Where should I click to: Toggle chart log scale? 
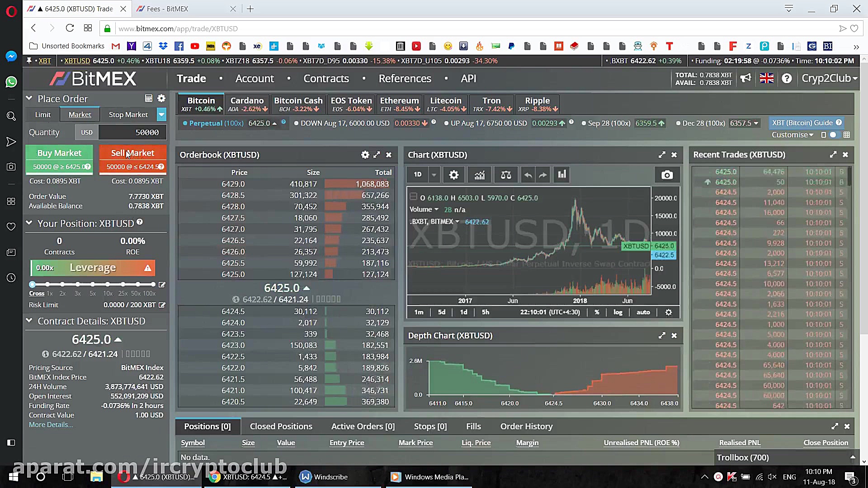click(618, 312)
